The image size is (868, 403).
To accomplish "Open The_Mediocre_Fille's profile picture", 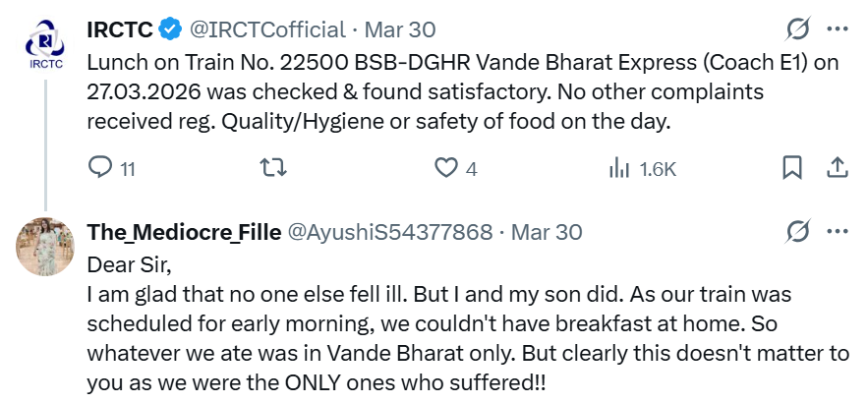I will (45, 246).
